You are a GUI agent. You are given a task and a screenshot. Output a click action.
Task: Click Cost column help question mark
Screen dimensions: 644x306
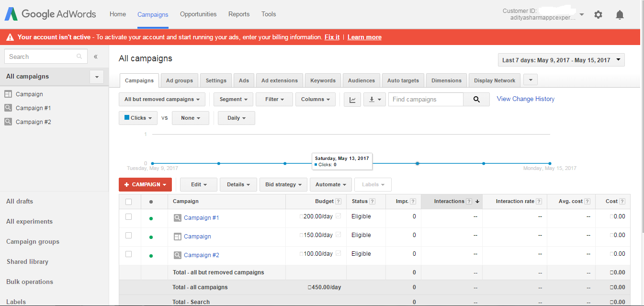pyautogui.click(x=622, y=202)
